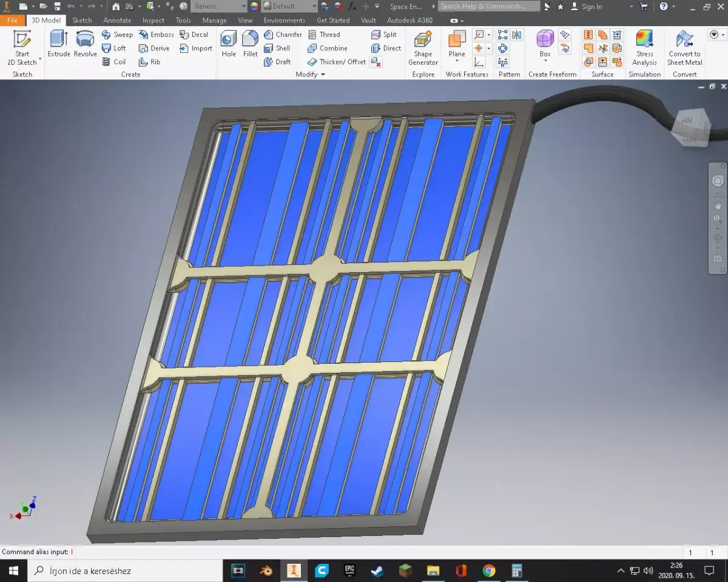This screenshot has height=582, width=728.
Task: Open Blender from the taskbar
Action: click(x=266, y=570)
